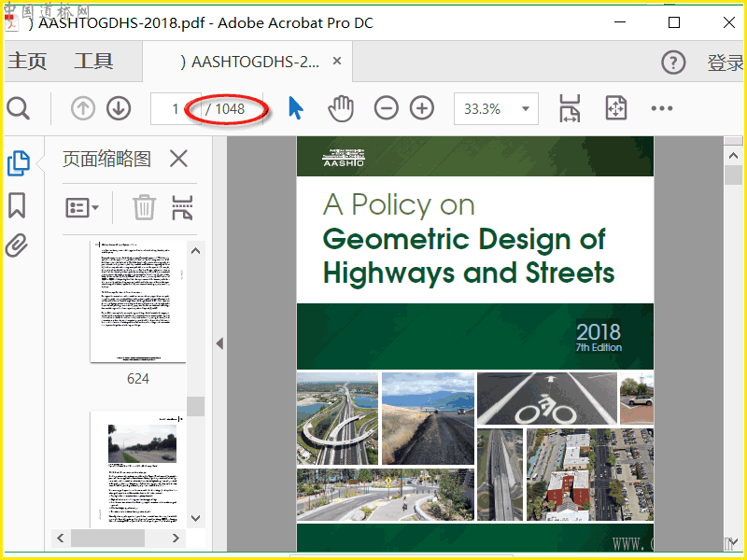Click the fit full page icon
747x560 pixels.
[616, 108]
